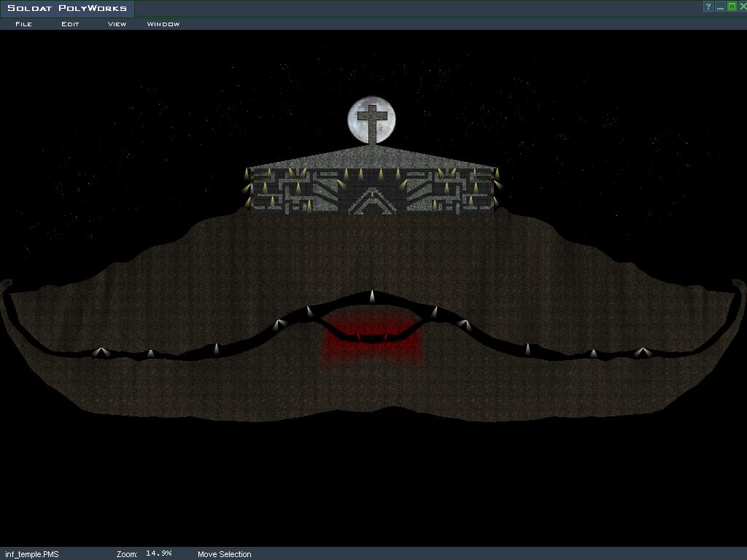
Task: Open the View menu
Action: 117,24
